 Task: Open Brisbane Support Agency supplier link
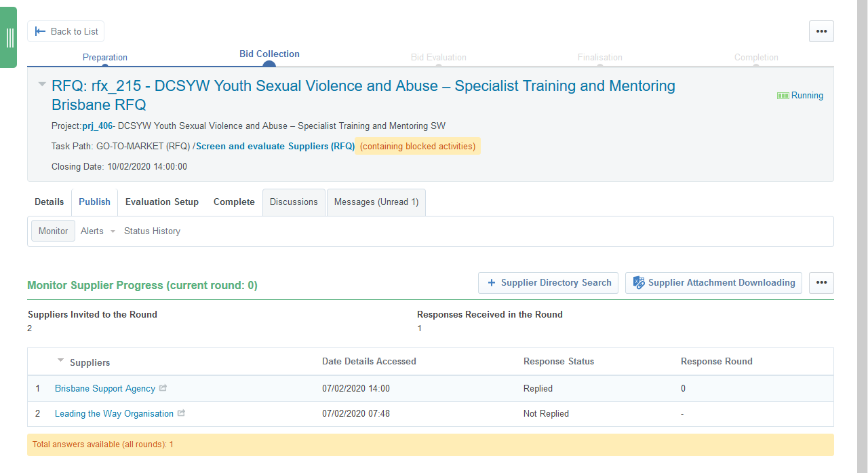click(105, 389)
